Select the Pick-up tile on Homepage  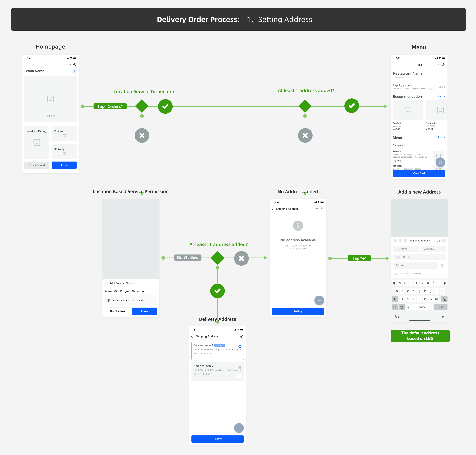[64, 133]
